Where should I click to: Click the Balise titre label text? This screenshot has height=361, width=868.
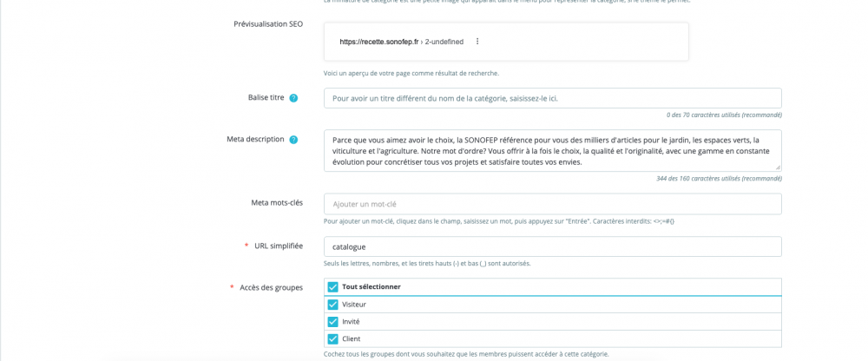(266, 97)
